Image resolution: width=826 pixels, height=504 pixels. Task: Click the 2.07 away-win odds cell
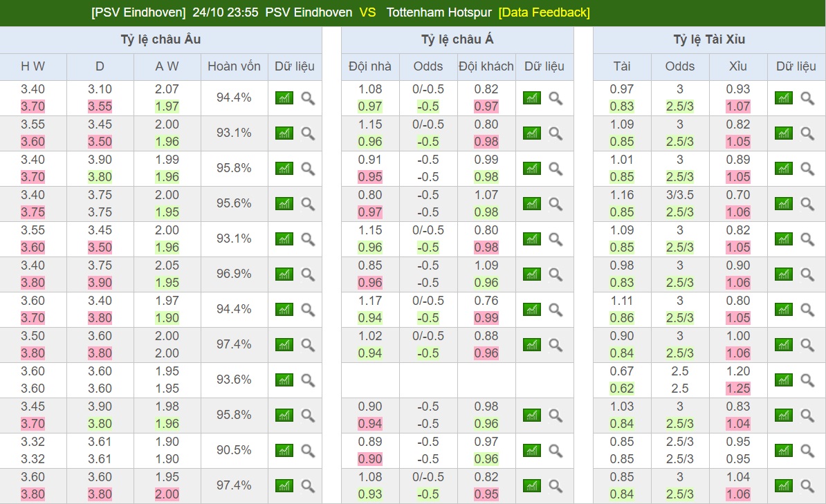click(167, 89)
